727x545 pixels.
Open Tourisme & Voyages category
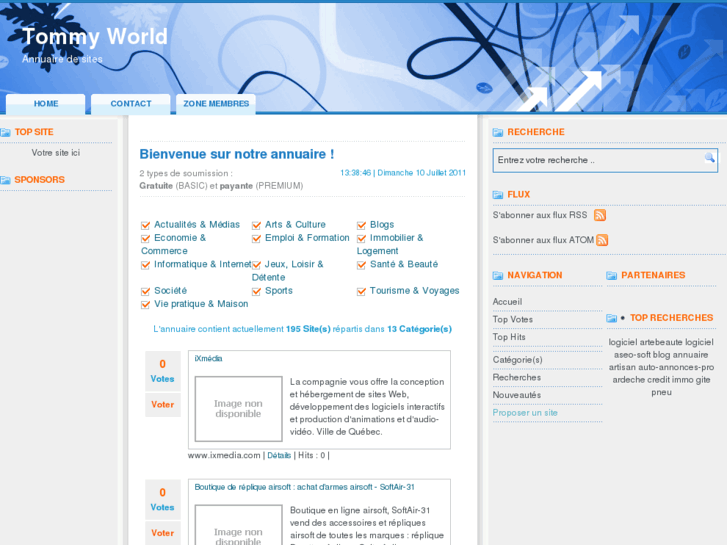415,291
